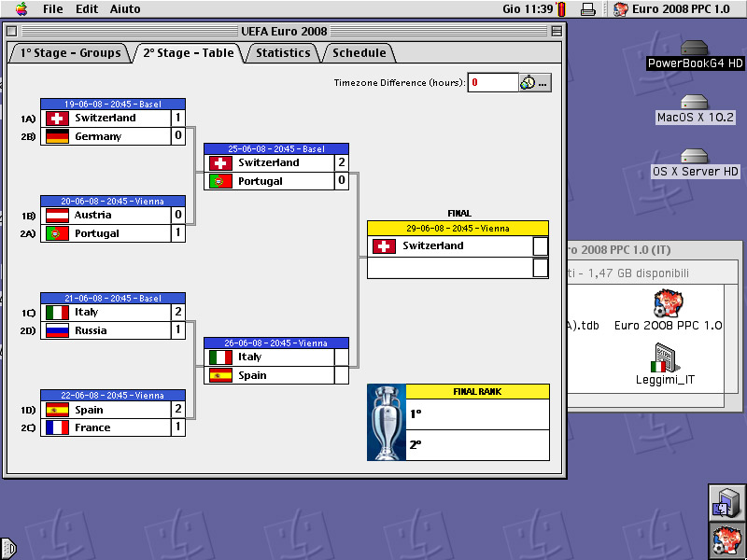
Task: Open the Edit menu
Action: pos(87,9)
